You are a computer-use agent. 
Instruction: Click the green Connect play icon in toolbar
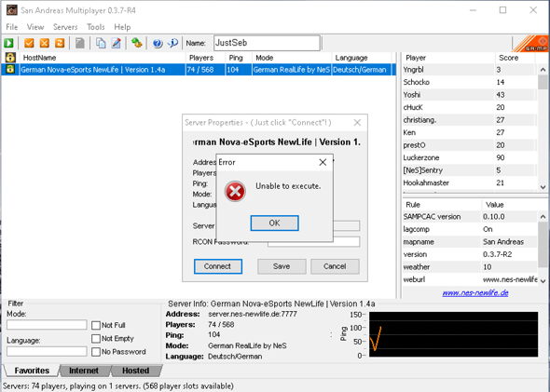(x=8, y=43)
